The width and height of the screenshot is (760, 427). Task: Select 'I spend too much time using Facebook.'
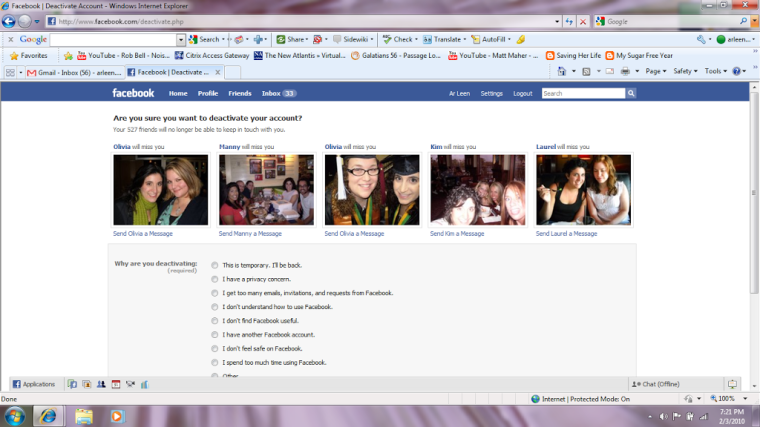click(x=214, y=363)
